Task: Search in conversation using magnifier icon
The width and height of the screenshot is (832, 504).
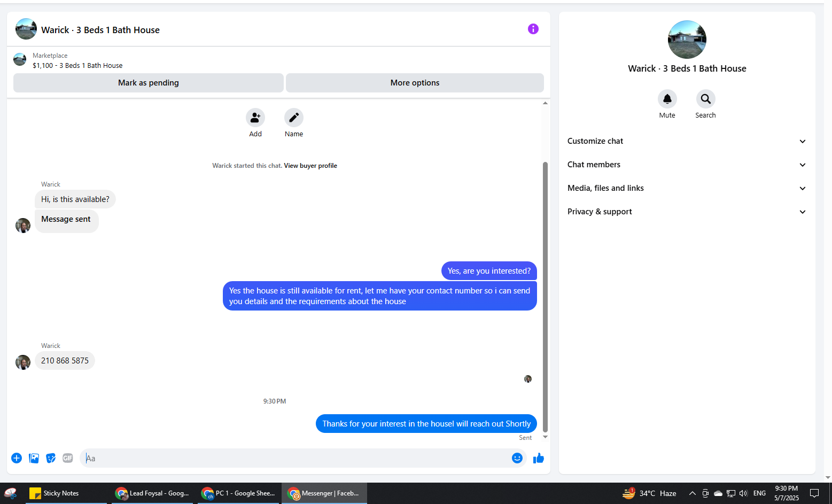Action: click(x=706, y=99)
